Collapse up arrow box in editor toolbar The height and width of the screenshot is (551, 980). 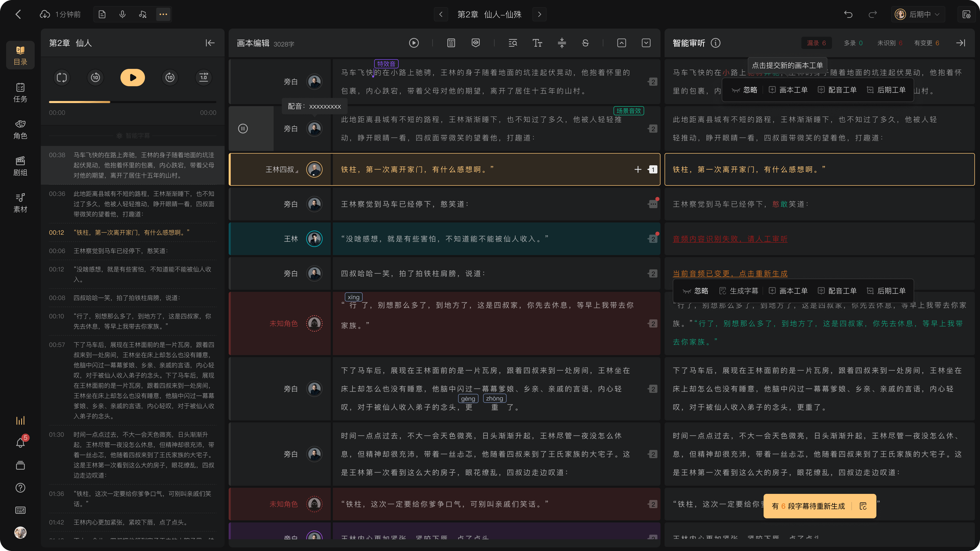[622, 43]
